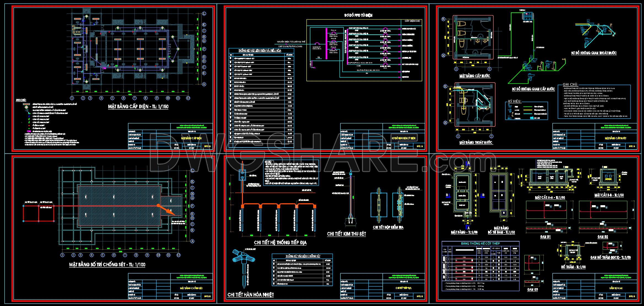Click the SƠ ĐỒ PPĐ TỦ ĐIỆN heading
Image resolution: width=644 pixels, height=306 pixels.
[x=358, y=15]
